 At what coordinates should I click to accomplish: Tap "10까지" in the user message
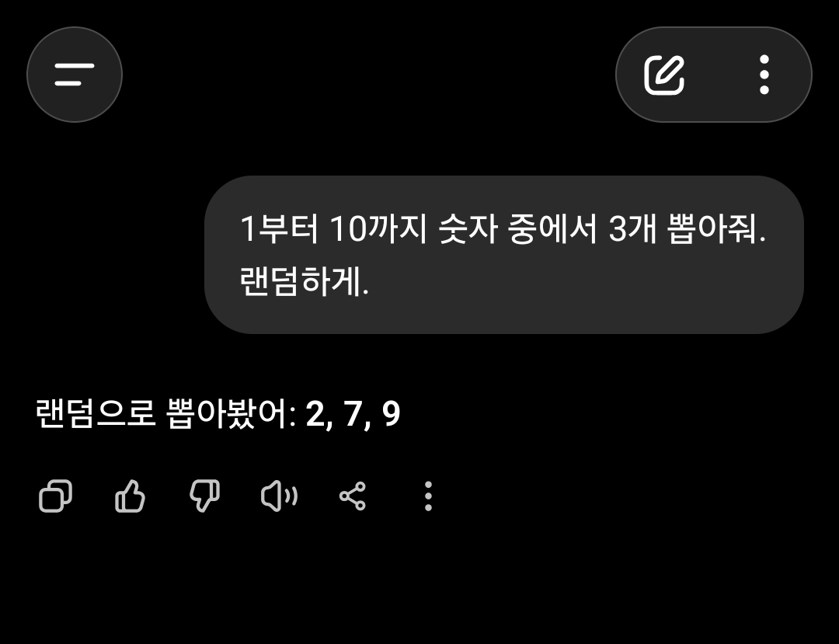click(378, 228)
